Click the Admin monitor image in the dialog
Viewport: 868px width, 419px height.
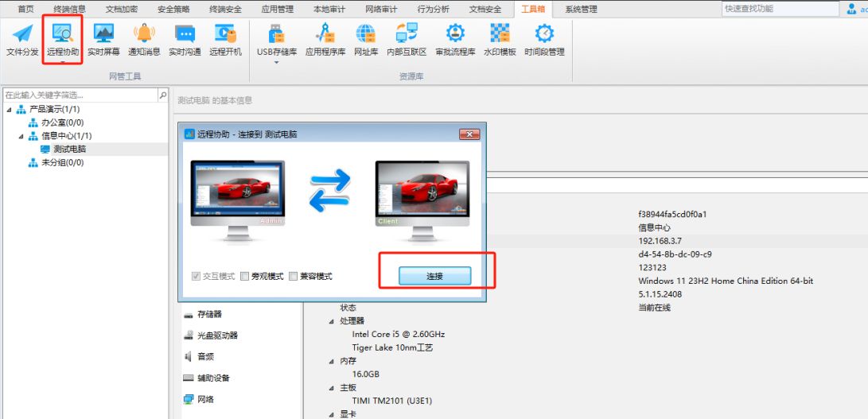pos(238,201)
